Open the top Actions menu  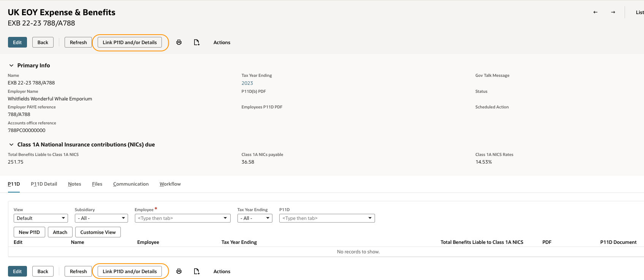pyautogui.click(x=222, y=42)
